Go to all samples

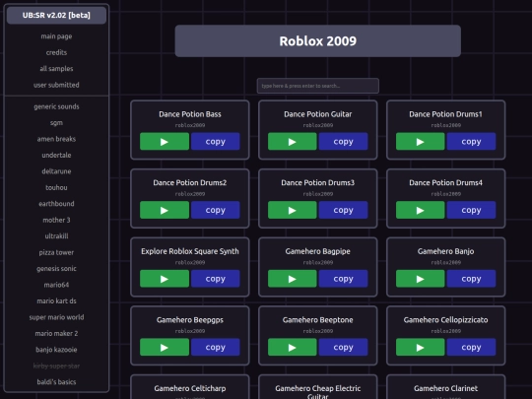(x=56, y=69)
